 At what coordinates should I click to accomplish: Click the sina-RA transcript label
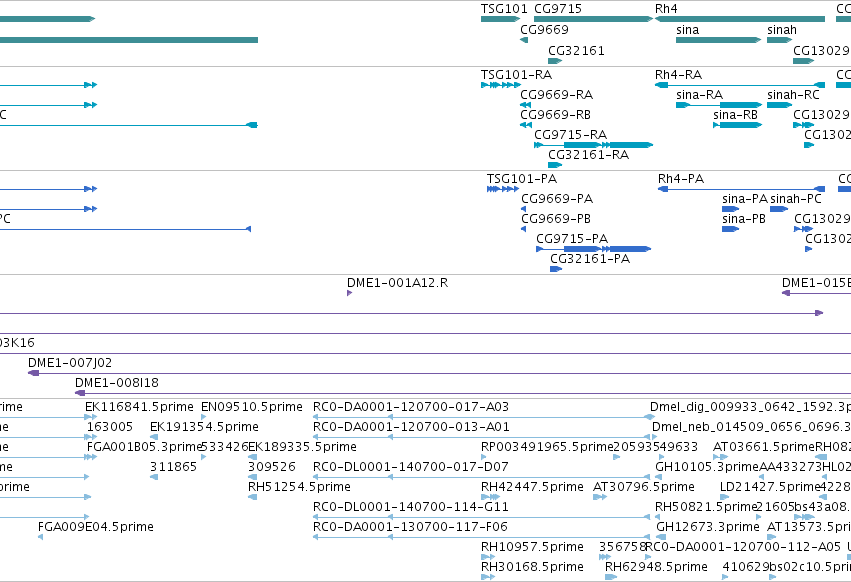coord(700,94)
